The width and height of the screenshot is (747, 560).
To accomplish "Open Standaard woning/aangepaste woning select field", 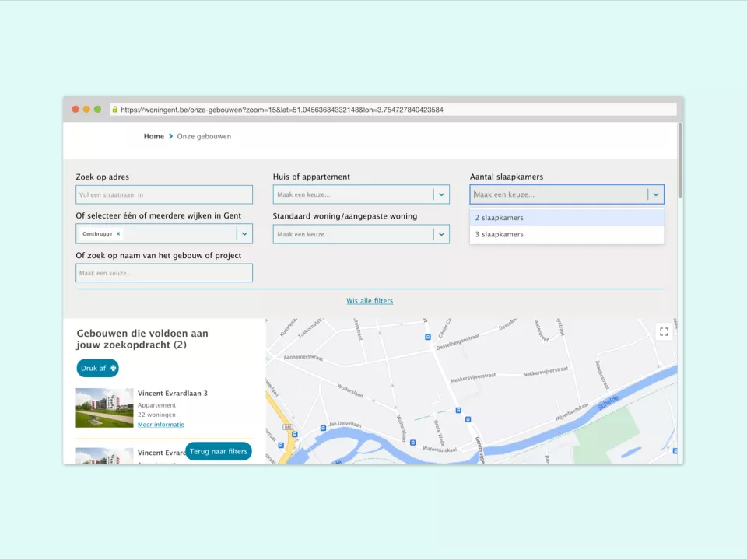I will pos(361,234).
